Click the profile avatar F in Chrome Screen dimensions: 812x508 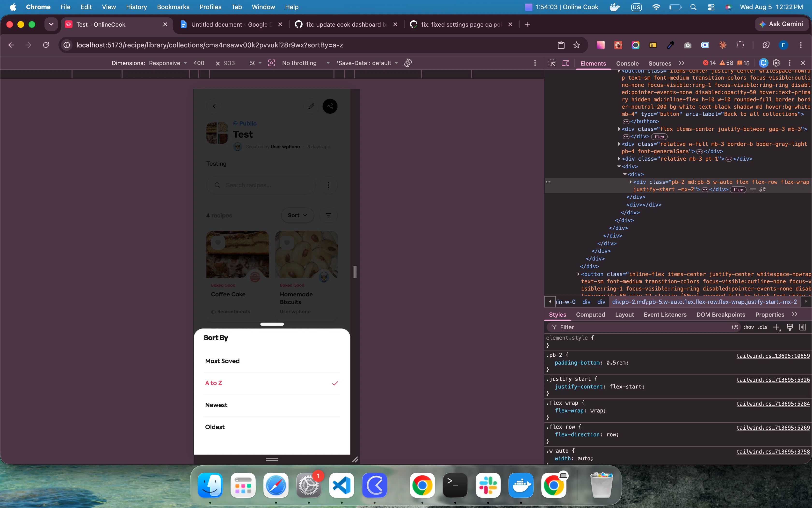point(783,45)
